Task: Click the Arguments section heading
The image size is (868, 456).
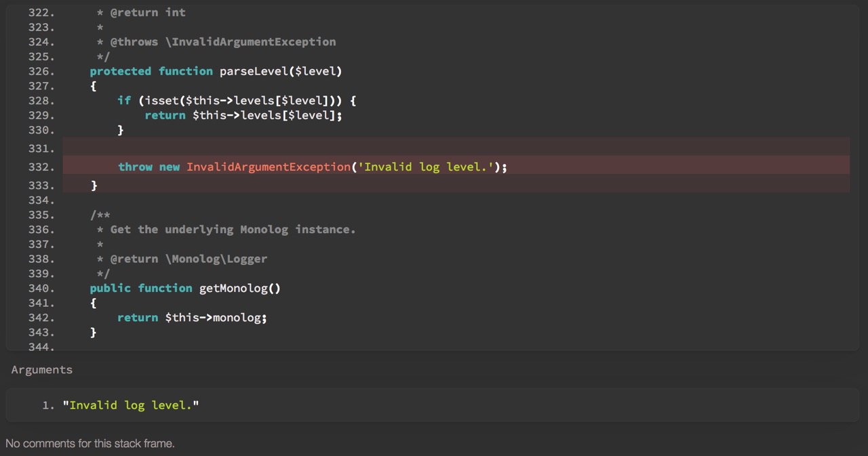Action: 42,370
